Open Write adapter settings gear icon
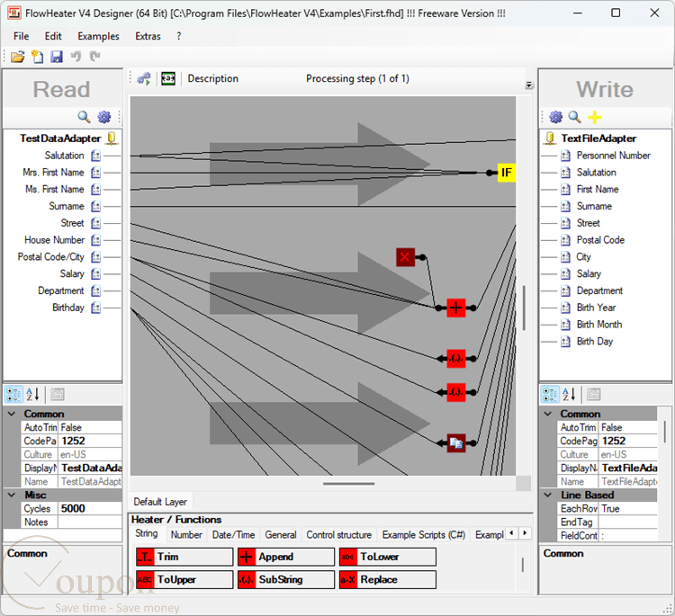The image size is (675, 616). coord(556,117)
